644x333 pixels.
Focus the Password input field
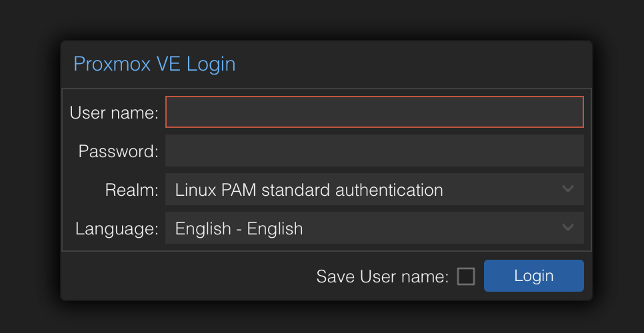point(374,151)
